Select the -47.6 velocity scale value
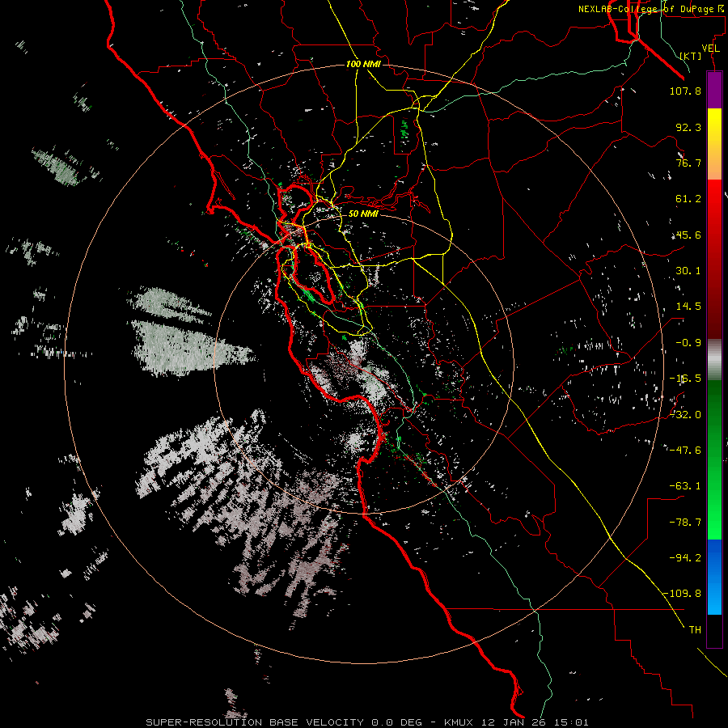This screenshot has width=728, height=728. [685, 451]
